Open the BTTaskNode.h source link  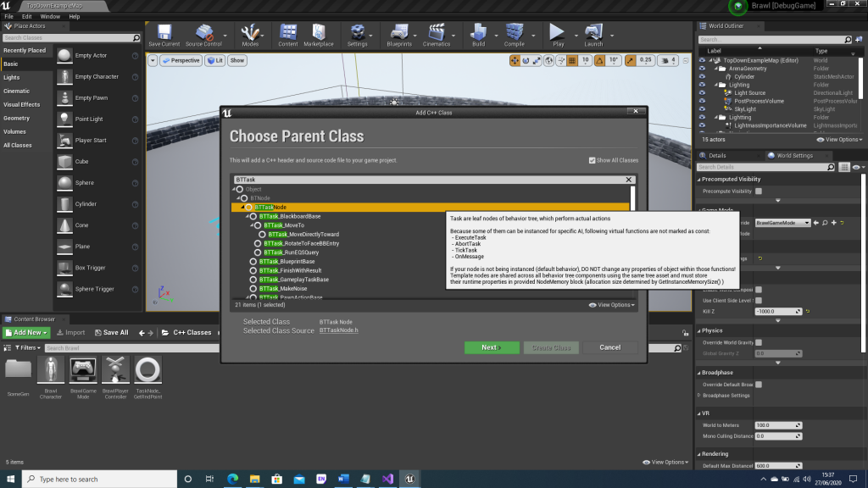338,330
